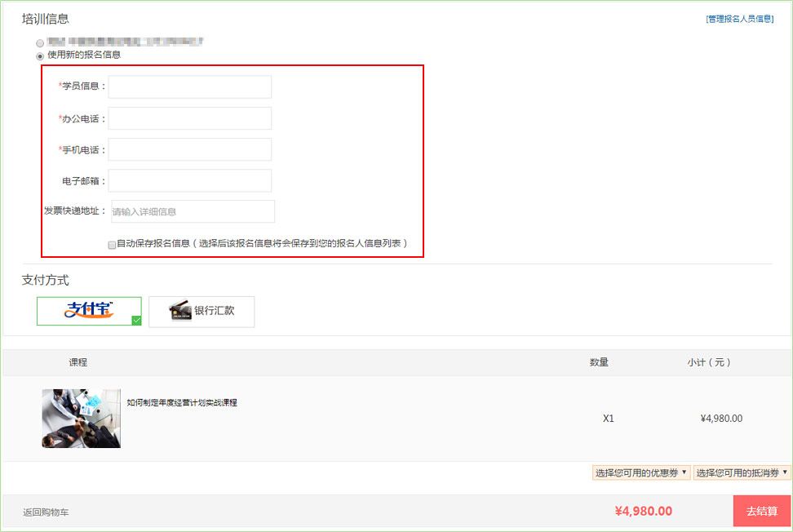The height and width of the screenshot is (532, 793).
Task: Open the 管理报名人员信息 link
Action: click(739, 19)
